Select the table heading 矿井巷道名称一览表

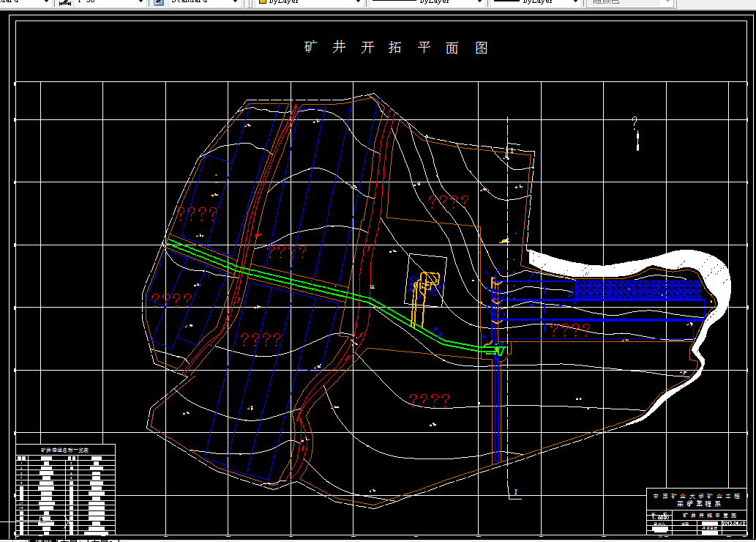click(65, 450)
